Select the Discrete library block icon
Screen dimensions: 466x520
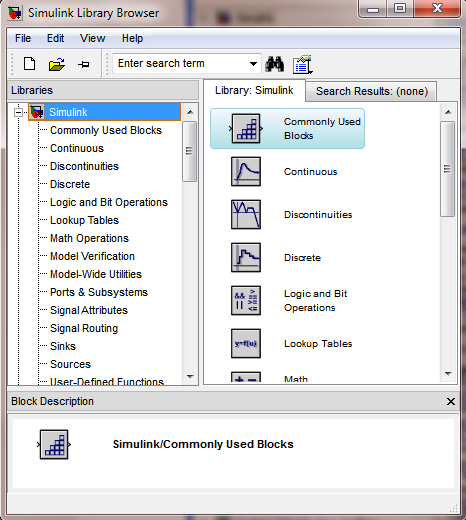[x=246, y=257]
